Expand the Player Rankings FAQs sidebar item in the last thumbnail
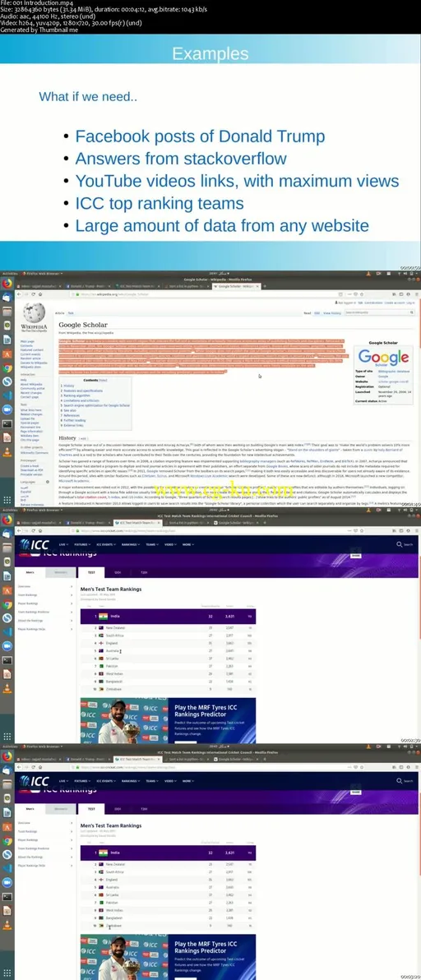Screen dimensions: 421x980 (x=45, y=866)
